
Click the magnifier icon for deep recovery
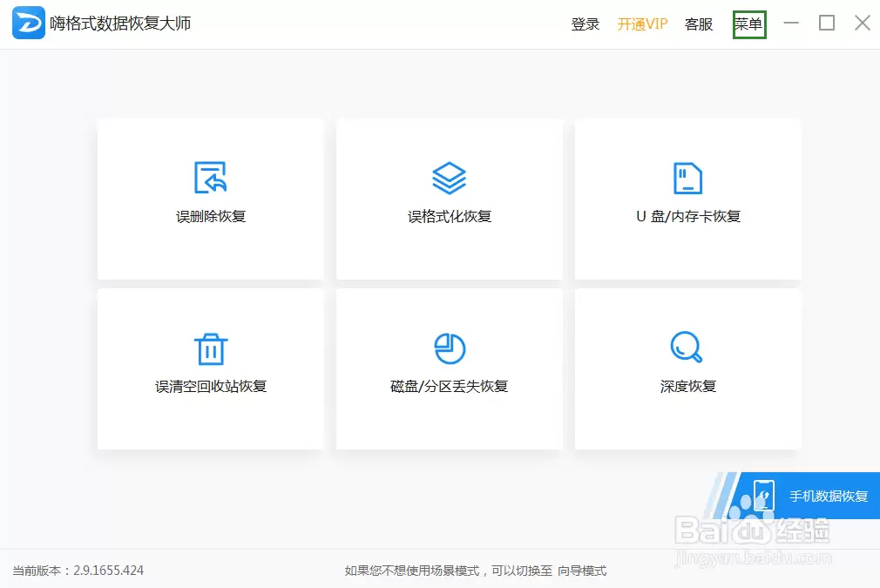(687, 347)
